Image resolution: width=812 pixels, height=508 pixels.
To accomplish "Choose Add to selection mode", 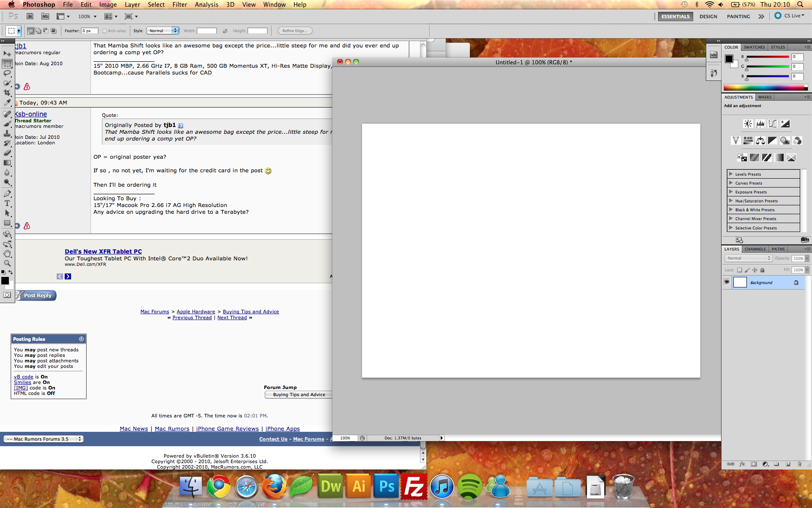I will pyautogui.click(x=38, y=31).
